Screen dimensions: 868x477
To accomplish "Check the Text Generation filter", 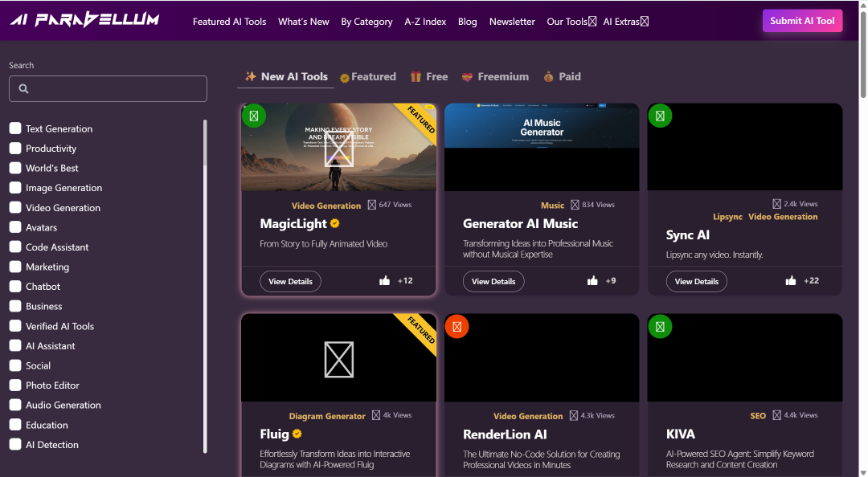I will pyautogui.click(x=15, y=128).
